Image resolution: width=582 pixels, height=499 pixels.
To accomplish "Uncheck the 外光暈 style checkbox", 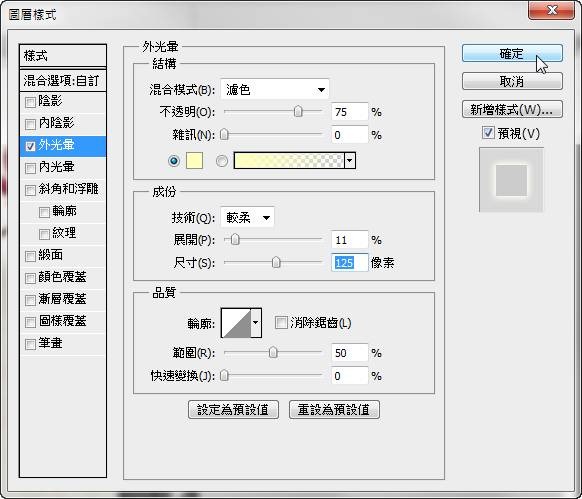I will click(x=30, y=146).
